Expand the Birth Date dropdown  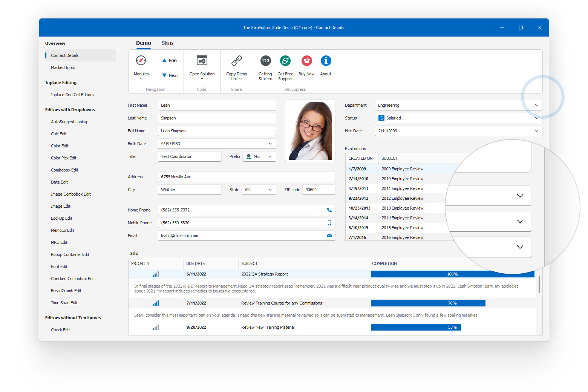click(270, 144)
